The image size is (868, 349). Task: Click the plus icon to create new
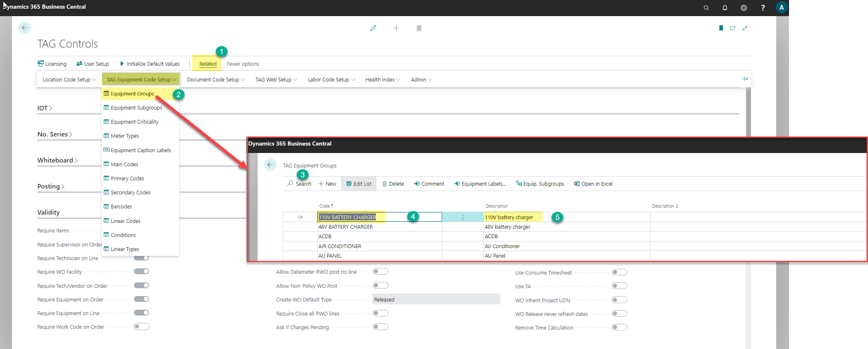(x=396, y=28)
